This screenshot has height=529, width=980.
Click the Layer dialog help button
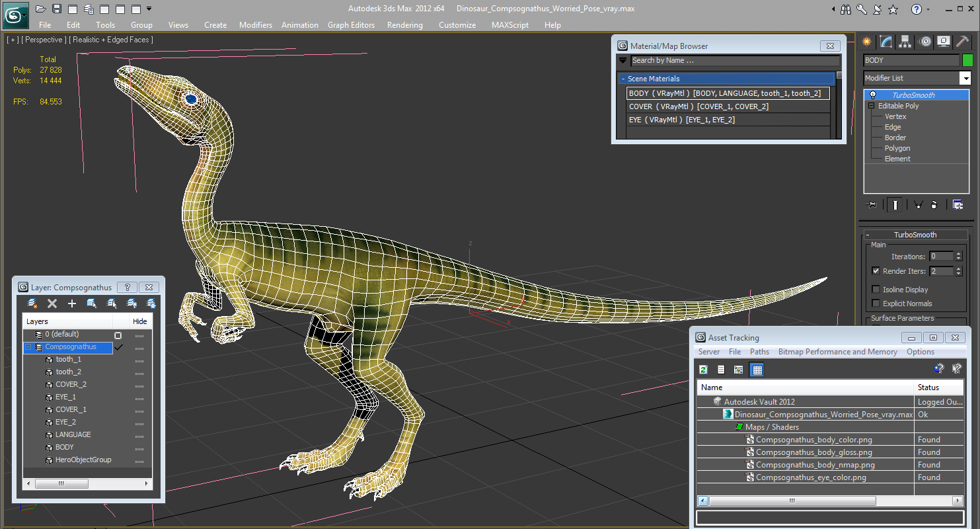tap(128, 288)
